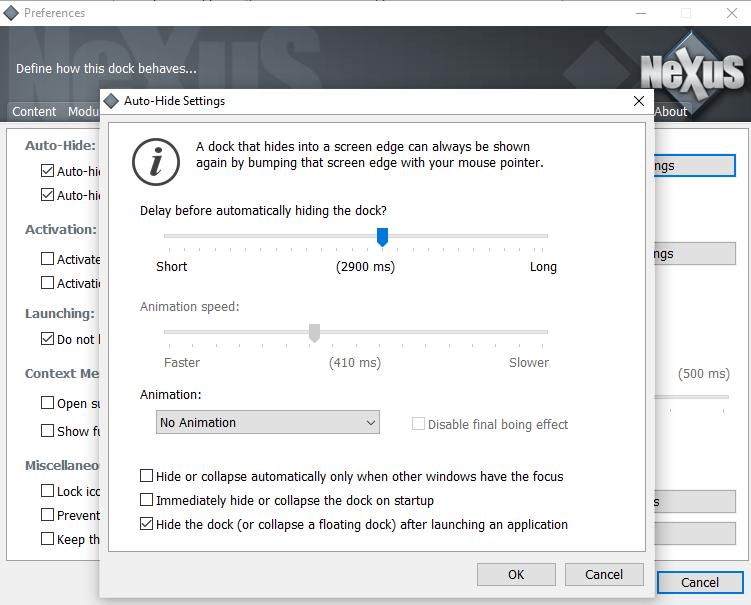The width and height of the screenshot is (751, 605).
Task: Open the Animation dropdown showing No Animation
Action: (x=268, y=423)
